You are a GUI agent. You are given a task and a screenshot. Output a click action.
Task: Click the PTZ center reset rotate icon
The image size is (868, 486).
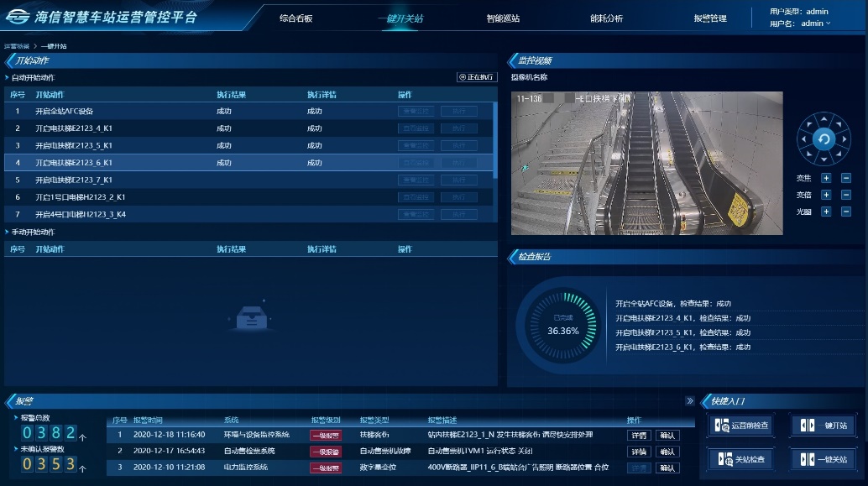(x=824, y=139)
